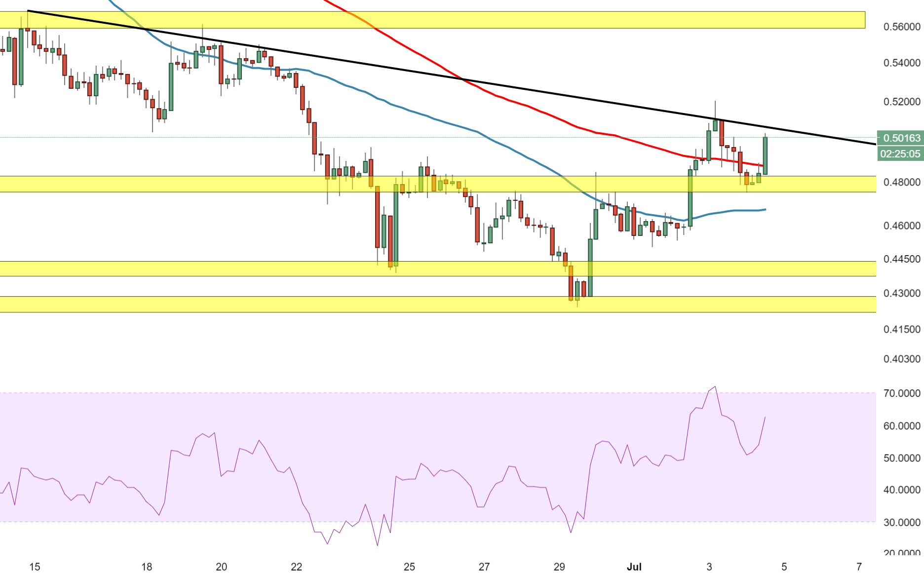Screen dimensions: 924x573
Task: Click the 0.40300 price axis label
Action: point(902,359)
